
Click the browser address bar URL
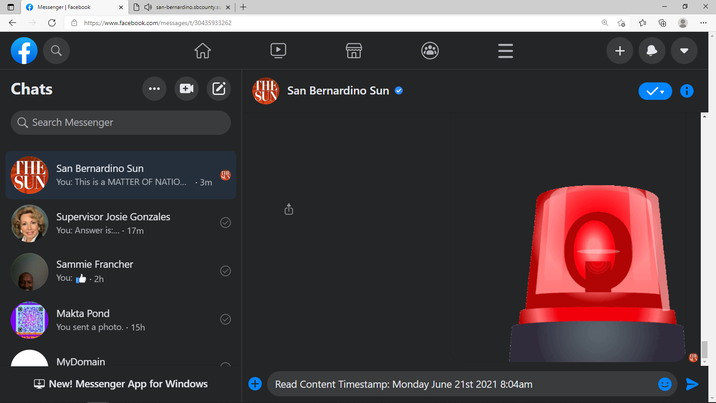[x=158, y=23]
